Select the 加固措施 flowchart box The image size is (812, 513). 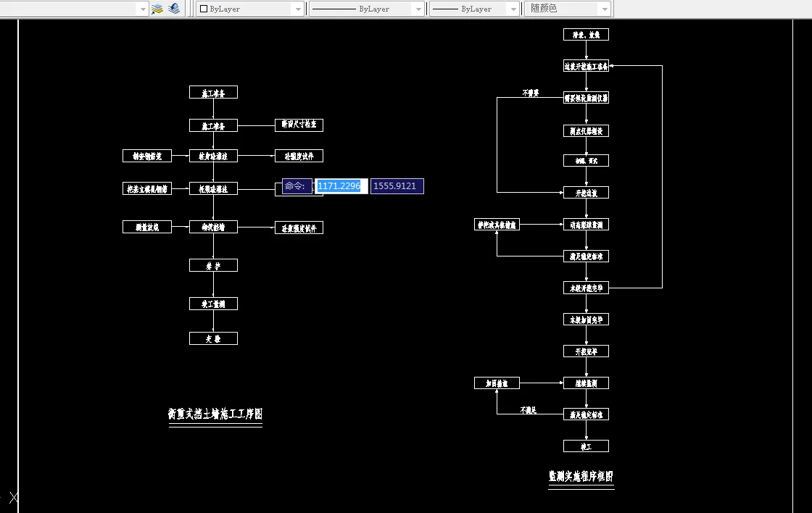tap(497, 383)
